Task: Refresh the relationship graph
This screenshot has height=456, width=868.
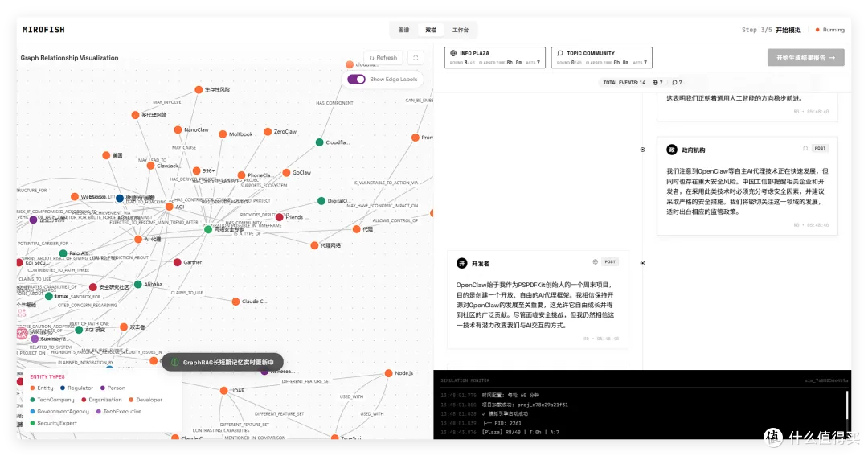Action: pos(383,58)
